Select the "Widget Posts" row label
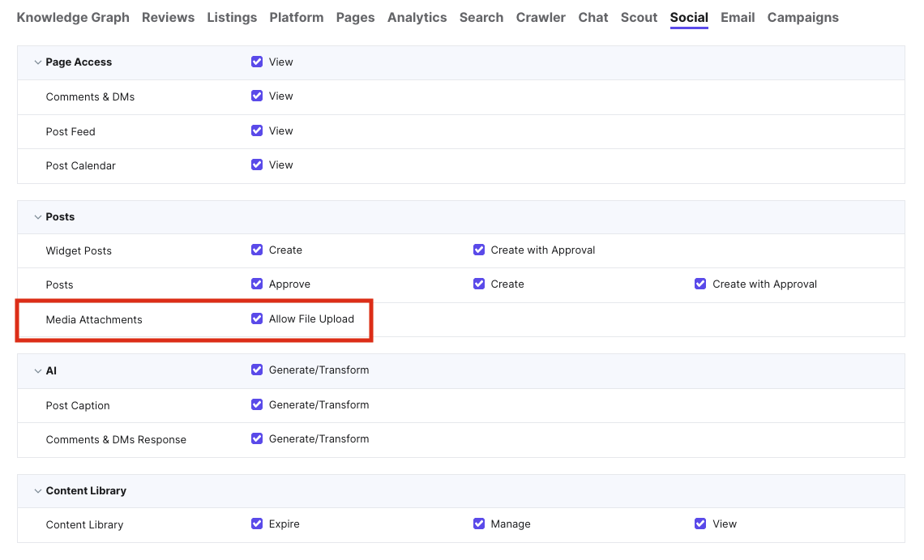Image resolution: width=924 pixels, height=560 pixels. pyautogui.click(x=79, y=251)
